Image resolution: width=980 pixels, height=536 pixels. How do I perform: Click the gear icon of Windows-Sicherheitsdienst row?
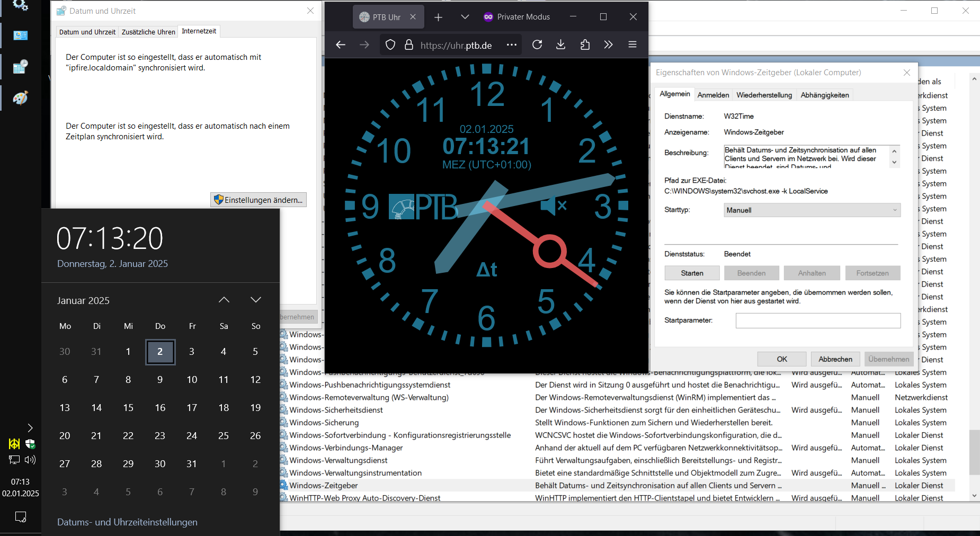click(x=284, y=410)
